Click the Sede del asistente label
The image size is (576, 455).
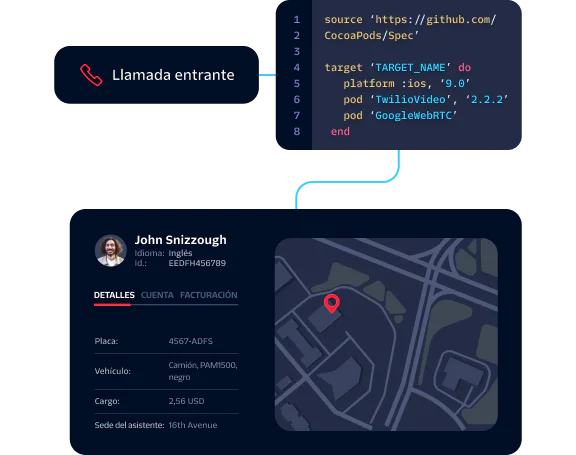[129, 425]
